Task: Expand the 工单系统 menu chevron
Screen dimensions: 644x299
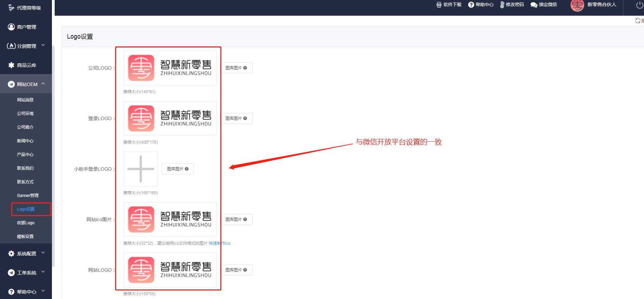Action: pos(43,272)
